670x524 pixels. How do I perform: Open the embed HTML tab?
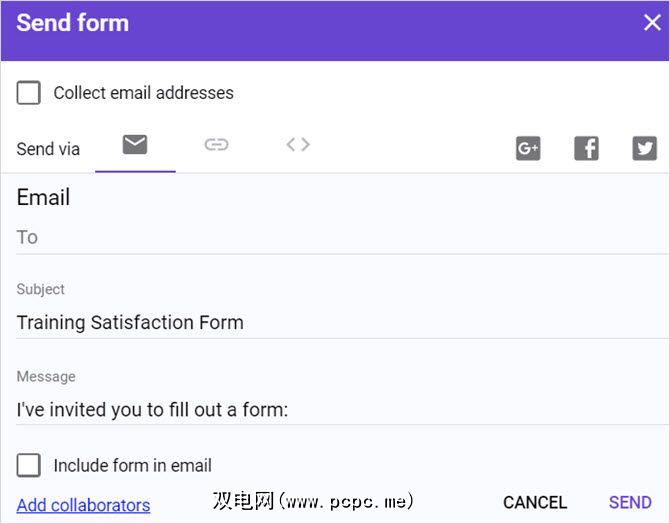[x=298, y=145]
